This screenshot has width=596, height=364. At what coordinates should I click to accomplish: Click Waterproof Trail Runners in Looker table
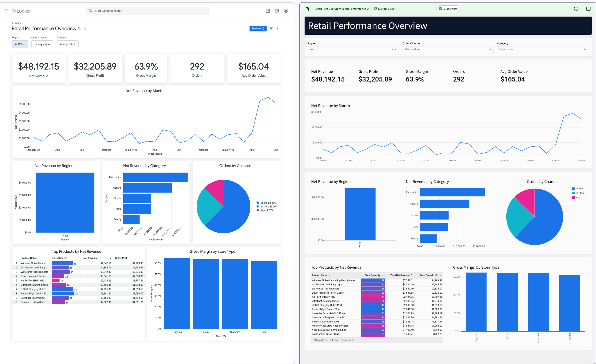click(x=34, y=272)
